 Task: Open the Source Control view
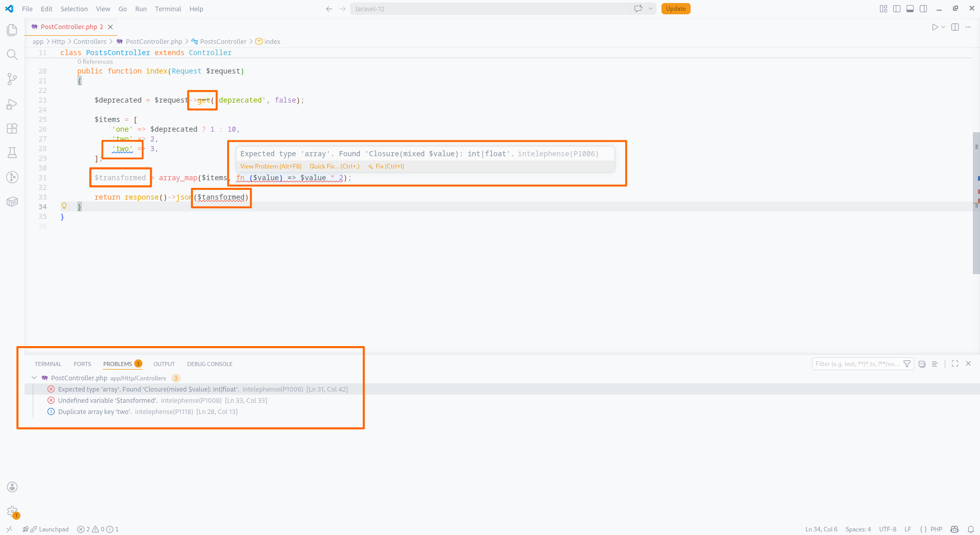[x=12, y=79]
